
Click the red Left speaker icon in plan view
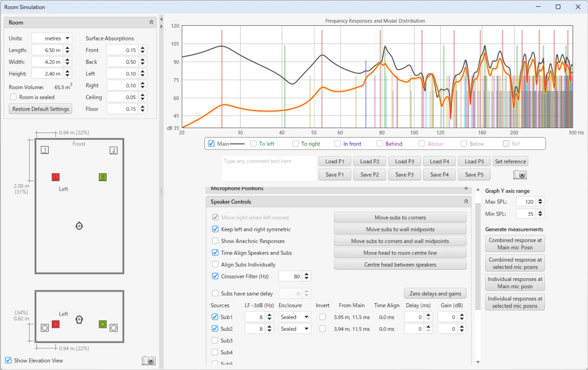(56, 177)
